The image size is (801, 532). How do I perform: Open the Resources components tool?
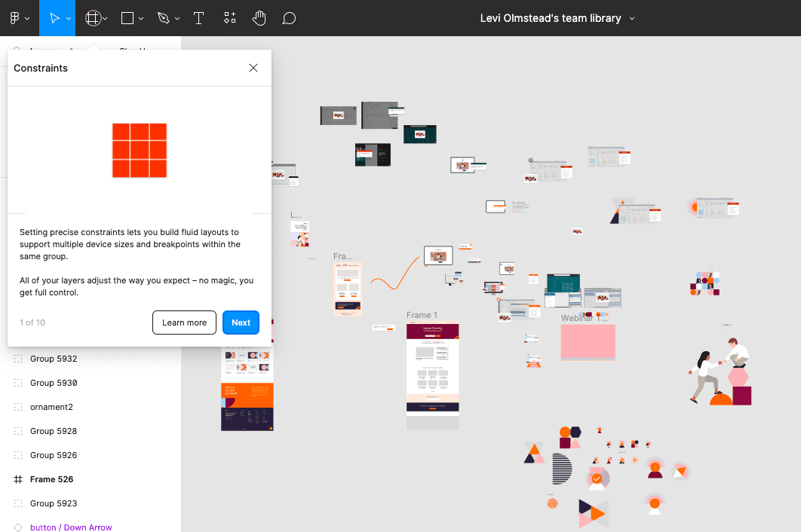point(230,18)
